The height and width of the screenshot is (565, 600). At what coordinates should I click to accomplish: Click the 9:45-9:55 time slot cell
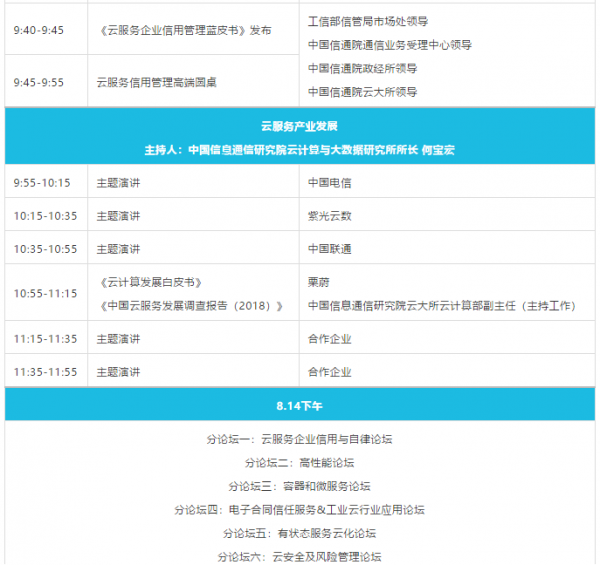[x=38, y=81]
